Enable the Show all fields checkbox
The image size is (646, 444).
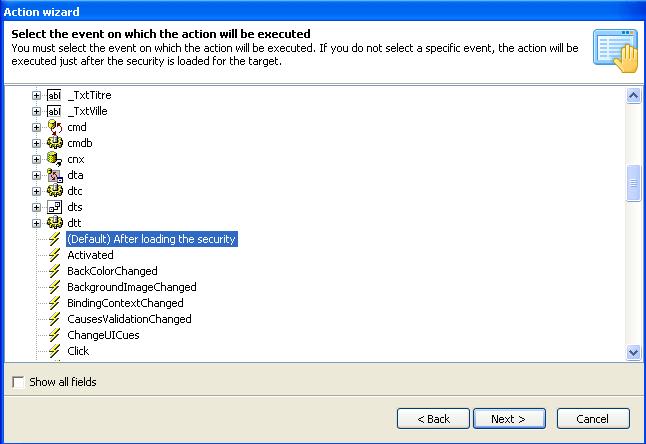[18, 382]
